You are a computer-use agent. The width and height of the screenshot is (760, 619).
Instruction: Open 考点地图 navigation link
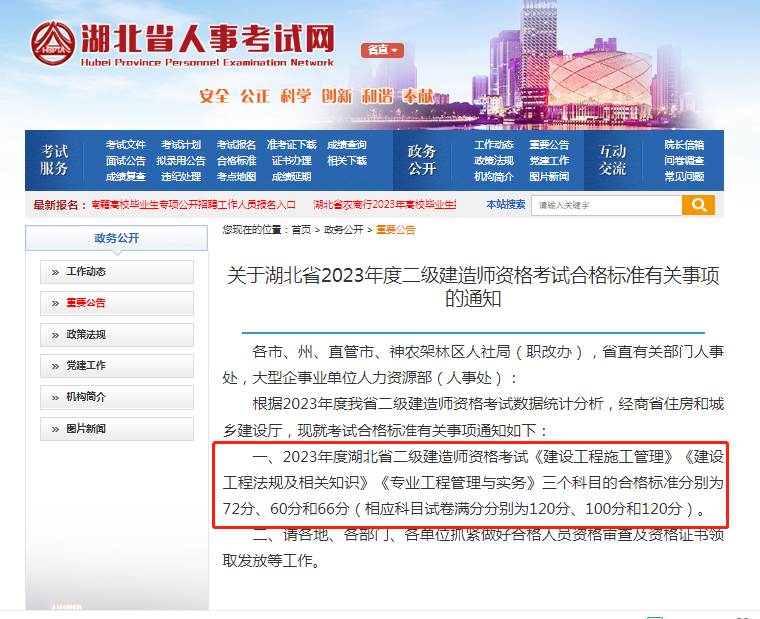click(236, 176)
